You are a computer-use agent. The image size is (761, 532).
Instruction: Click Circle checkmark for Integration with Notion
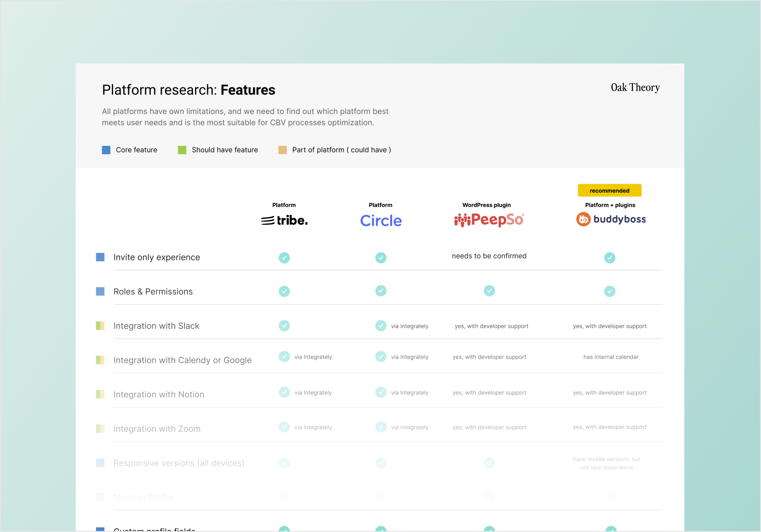click(x=381, y=392)
